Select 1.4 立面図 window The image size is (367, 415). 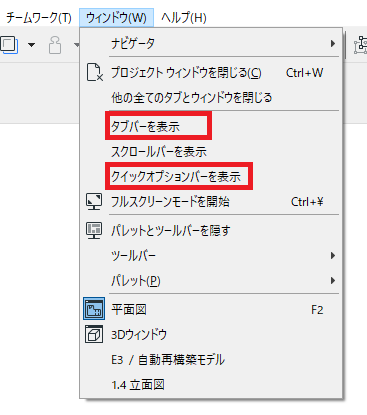pyautogui.click(x=211, y=385)
